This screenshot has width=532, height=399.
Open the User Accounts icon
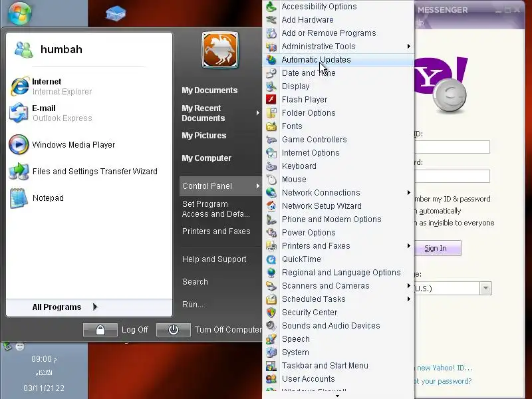point(271,378)
